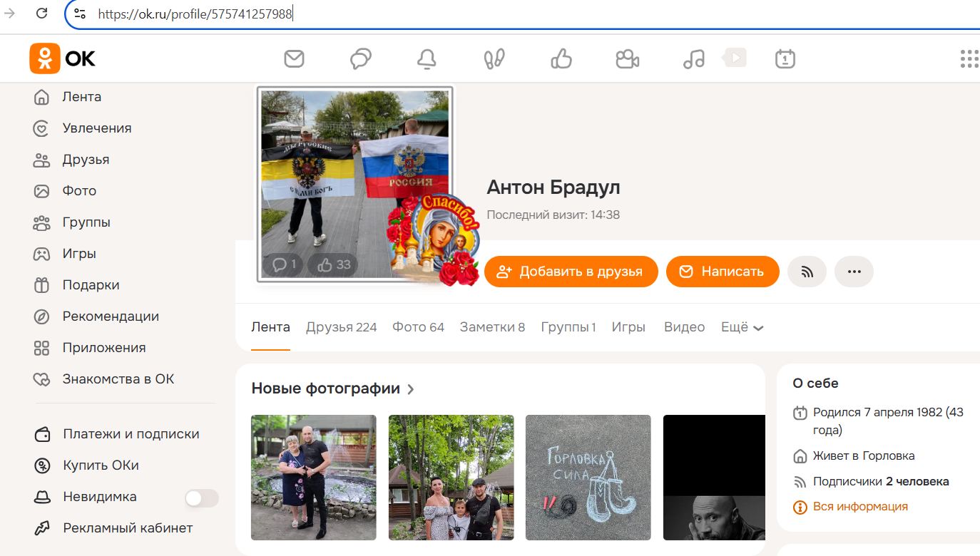Open the family photo by the gazebo
The width and height of the screenshot is (980, 556).
click(x=451, y=478)
